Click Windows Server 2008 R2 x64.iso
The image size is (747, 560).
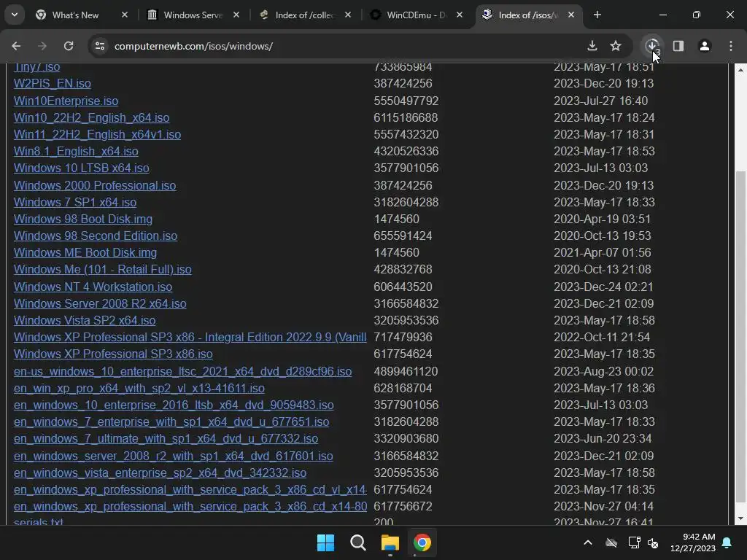[100, 303]
